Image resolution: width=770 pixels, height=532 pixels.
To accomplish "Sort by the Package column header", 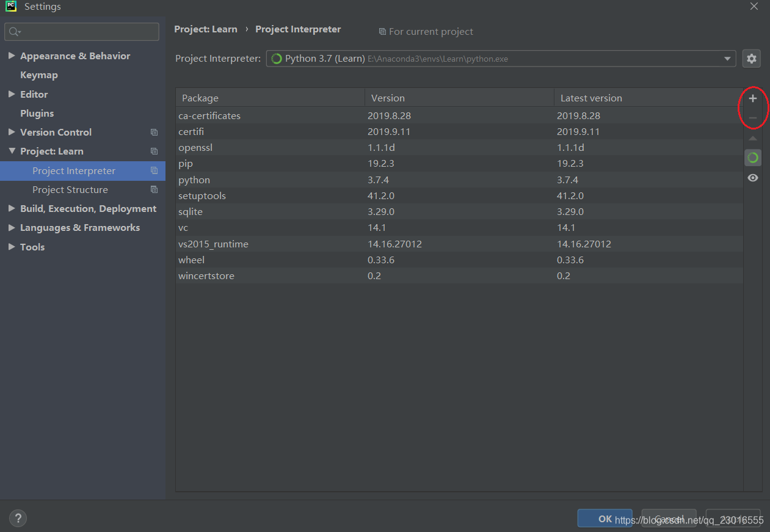I will (x=270, y=98).
